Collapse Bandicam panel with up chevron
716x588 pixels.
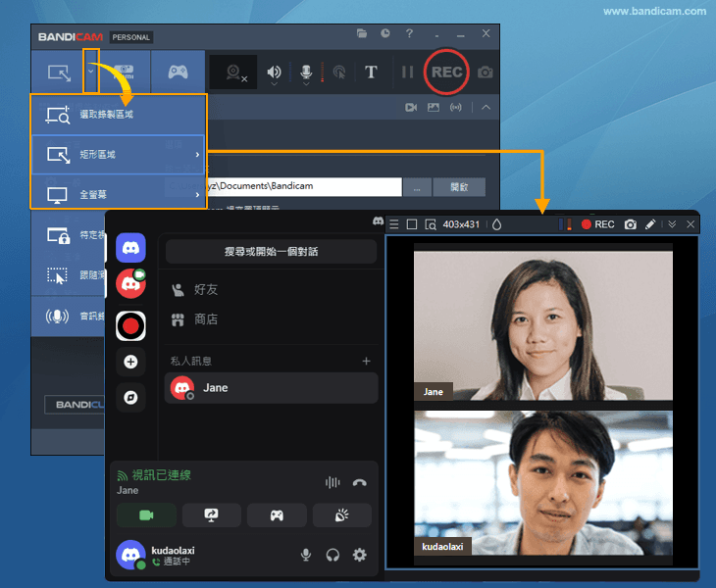click(486, 107)
